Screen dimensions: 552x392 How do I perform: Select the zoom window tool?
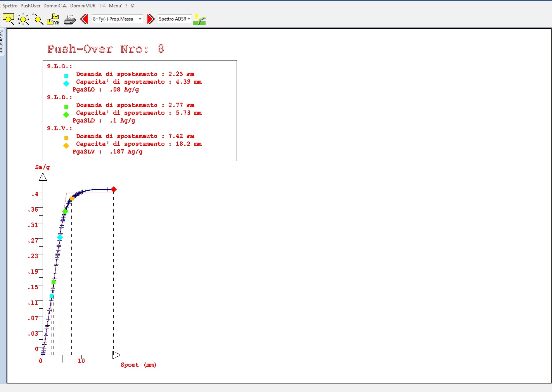click(9, 19)
